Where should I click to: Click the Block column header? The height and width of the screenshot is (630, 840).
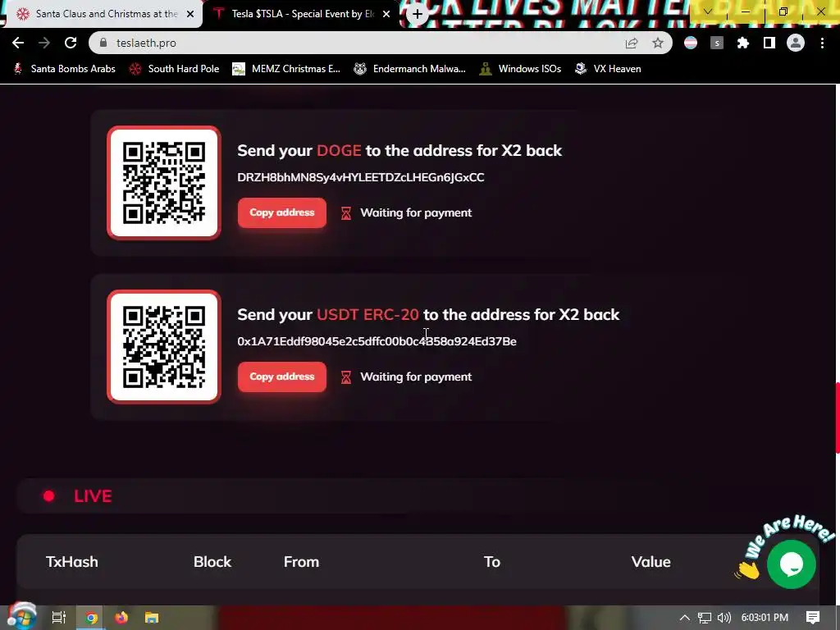(x=212, y=561)
